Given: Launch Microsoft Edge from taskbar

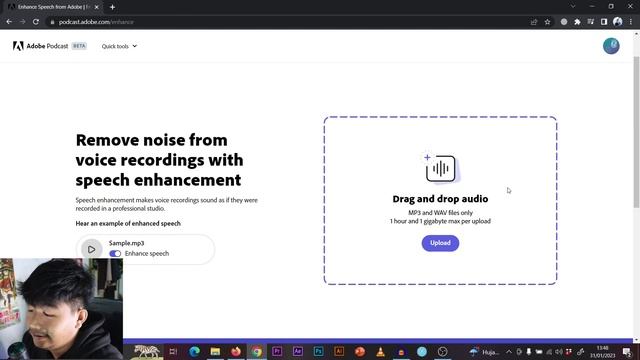Looking at the screenshot, I should click(194, 351).
